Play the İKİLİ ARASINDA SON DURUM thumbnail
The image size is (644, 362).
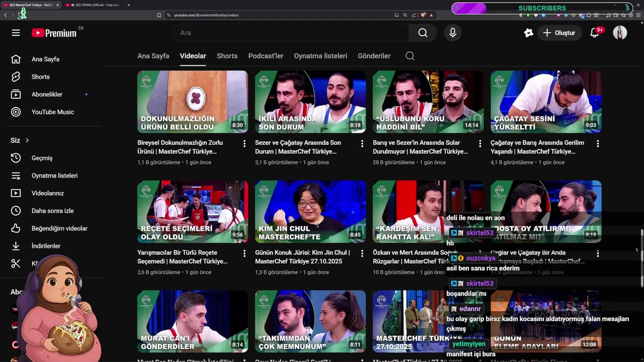point(310,102)
